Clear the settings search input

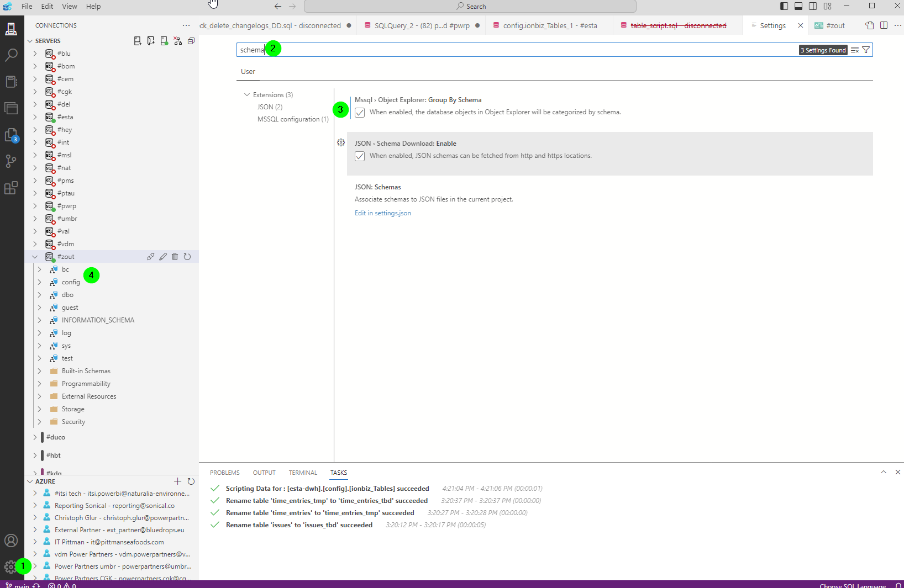tap(855, 50)
